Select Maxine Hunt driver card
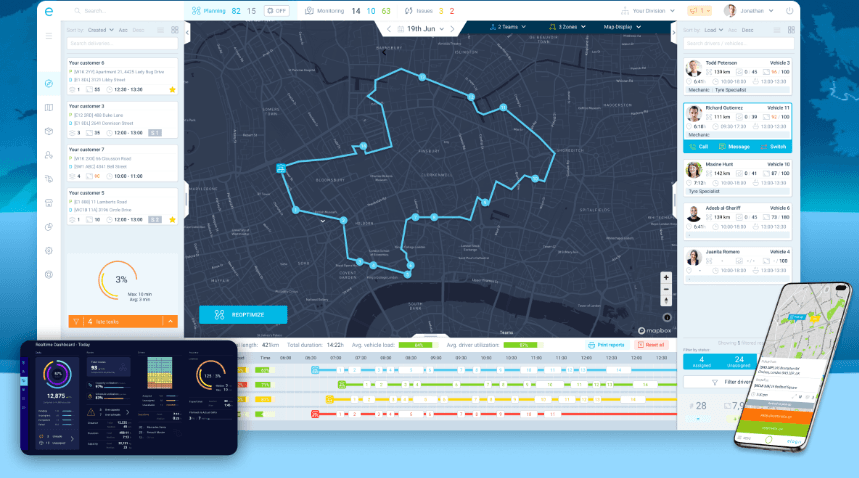The height and width of the screenshot is (478, 859). pos(737,178)
